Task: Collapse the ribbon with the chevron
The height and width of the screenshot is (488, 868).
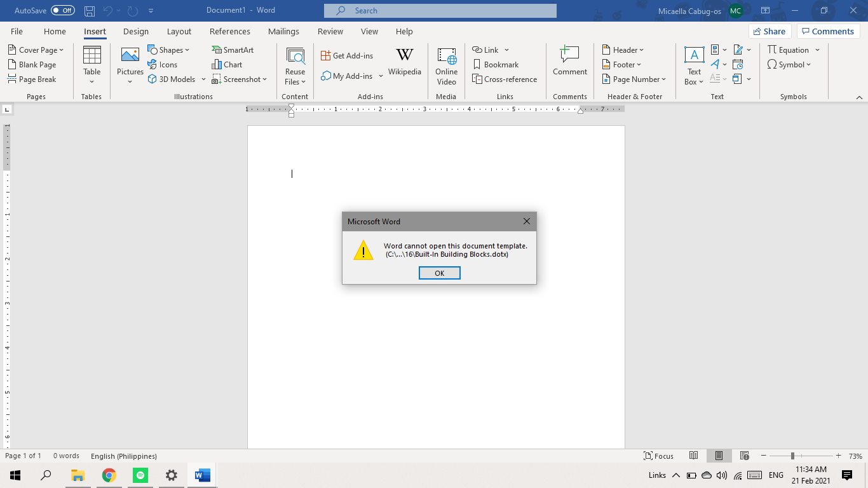Action: pyautogui.click(x=859, y=97)
